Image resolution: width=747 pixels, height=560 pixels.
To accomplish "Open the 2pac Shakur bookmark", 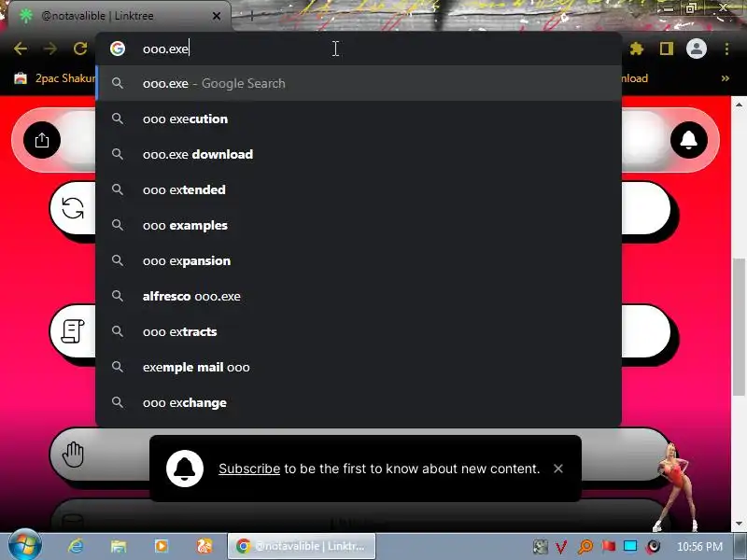I will click(54, 78).
